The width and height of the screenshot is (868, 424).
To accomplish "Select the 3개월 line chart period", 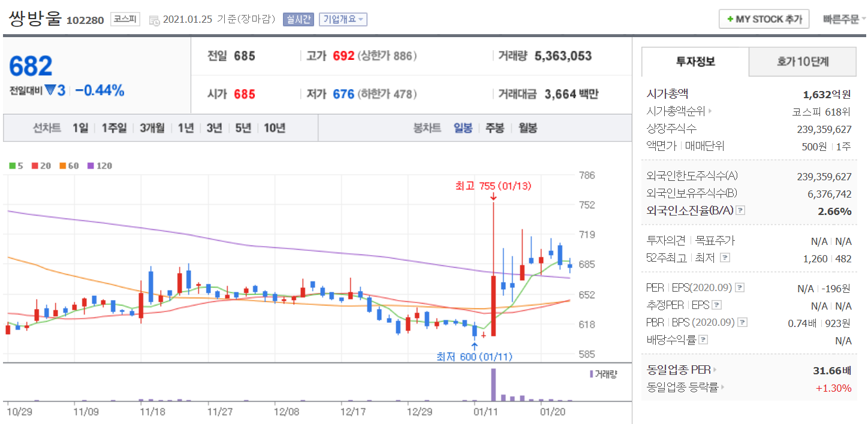I will (x=152, y=128).
